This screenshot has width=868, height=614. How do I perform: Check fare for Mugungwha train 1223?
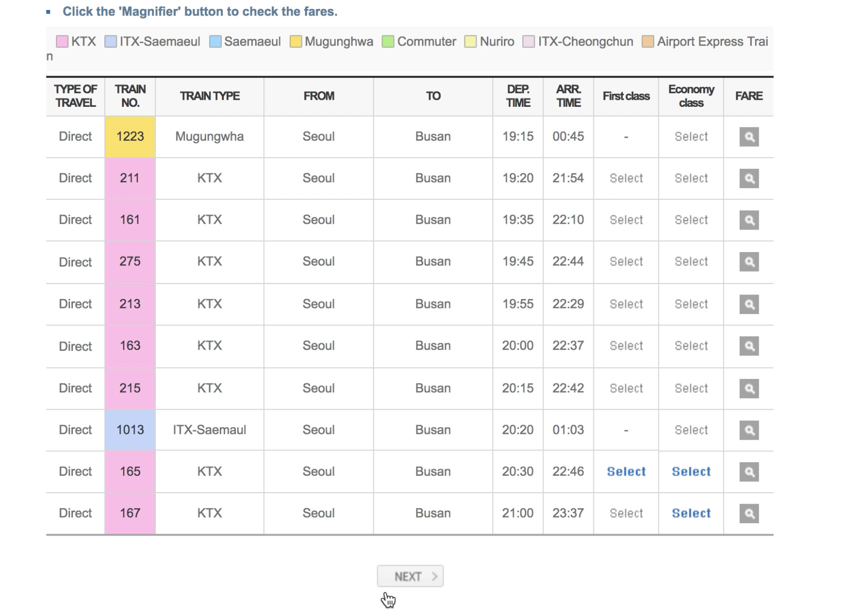[x=749, y=137]
